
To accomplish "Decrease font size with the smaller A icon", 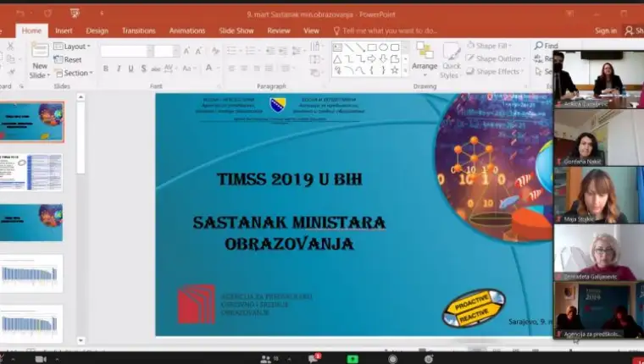I will tap(199, 51).
